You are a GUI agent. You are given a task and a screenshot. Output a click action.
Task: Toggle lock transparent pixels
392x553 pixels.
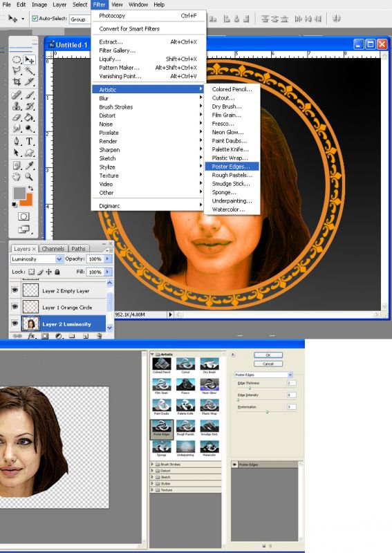[x=31, y=272]
